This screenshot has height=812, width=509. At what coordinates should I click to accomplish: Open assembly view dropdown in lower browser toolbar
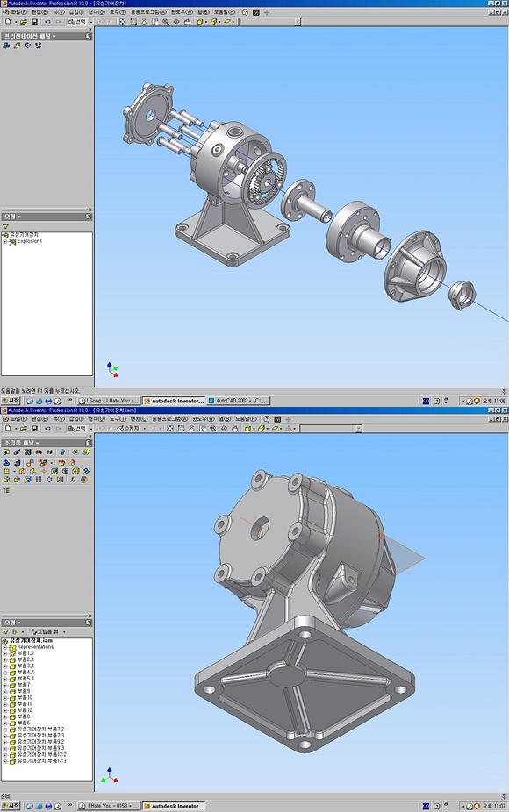(64, 631)
